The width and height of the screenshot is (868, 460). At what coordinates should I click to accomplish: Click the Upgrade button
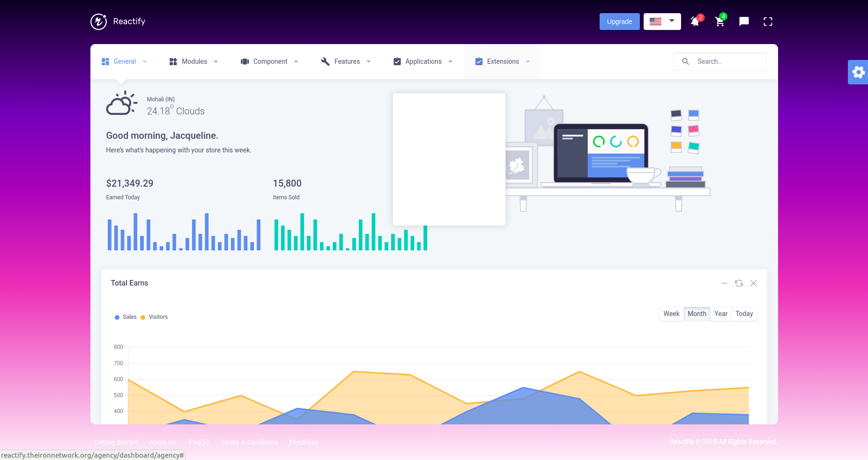click(619, 22)
